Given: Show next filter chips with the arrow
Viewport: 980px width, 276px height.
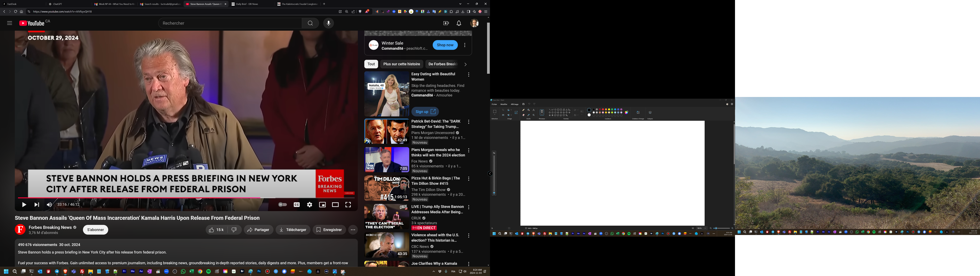Looking at the screenshot, I should 465,64.
